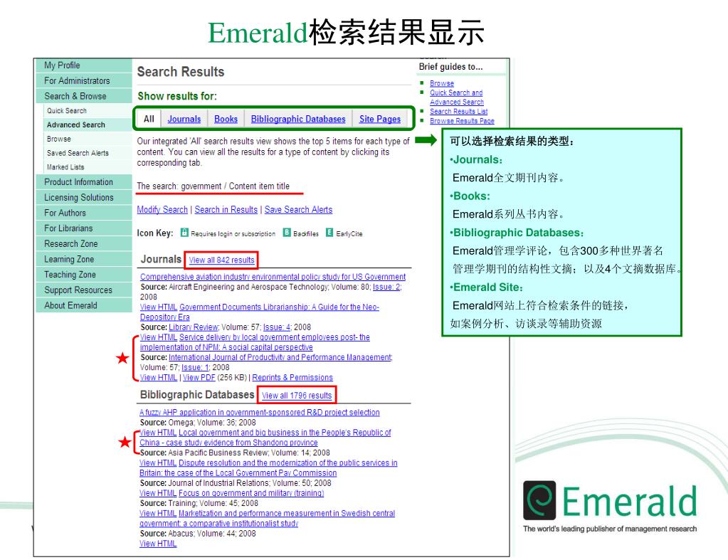
Task: Click the Emerald logo
Action: 610,506
